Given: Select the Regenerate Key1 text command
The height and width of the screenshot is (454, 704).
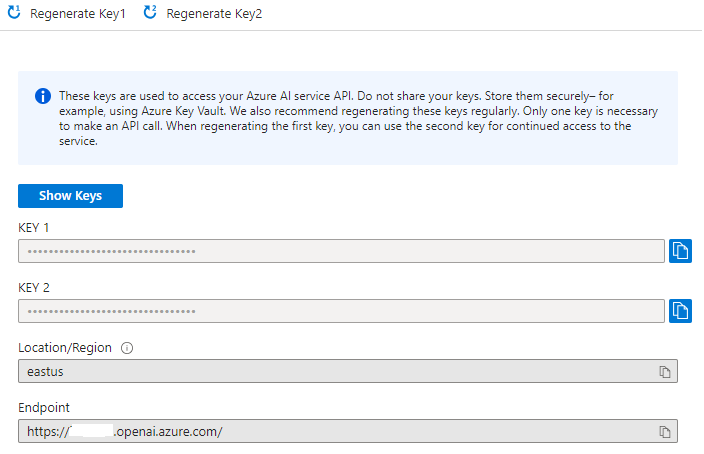Looking at the screenshot, I should (78, 15).
